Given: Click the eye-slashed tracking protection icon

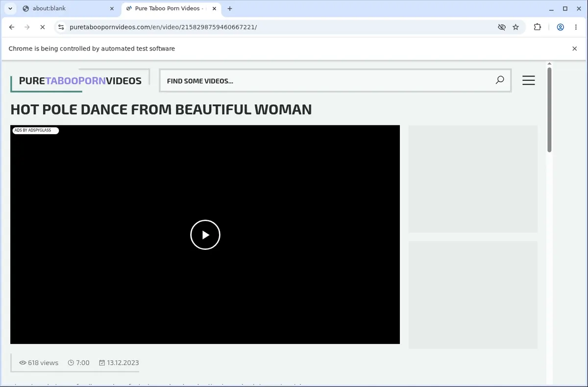Looking at the screenshot, I should (501, 27).
